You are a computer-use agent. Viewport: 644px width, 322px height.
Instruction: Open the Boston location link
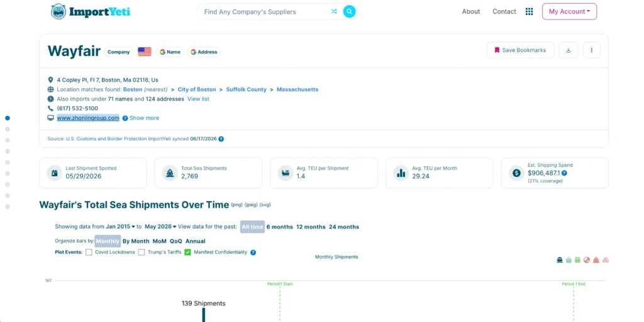(133, 89)
